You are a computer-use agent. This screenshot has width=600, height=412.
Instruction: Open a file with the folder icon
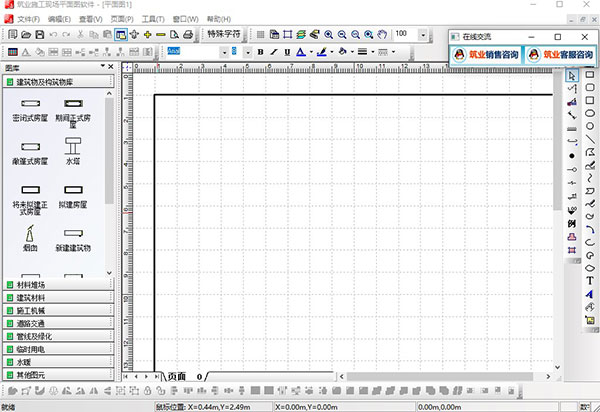click(26, 35)
